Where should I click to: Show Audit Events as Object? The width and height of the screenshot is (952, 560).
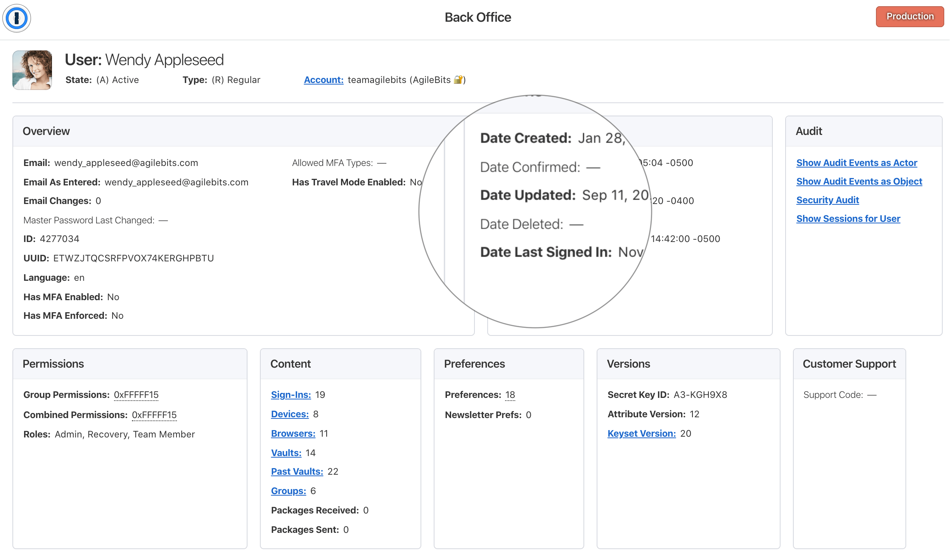click(859, 181)
